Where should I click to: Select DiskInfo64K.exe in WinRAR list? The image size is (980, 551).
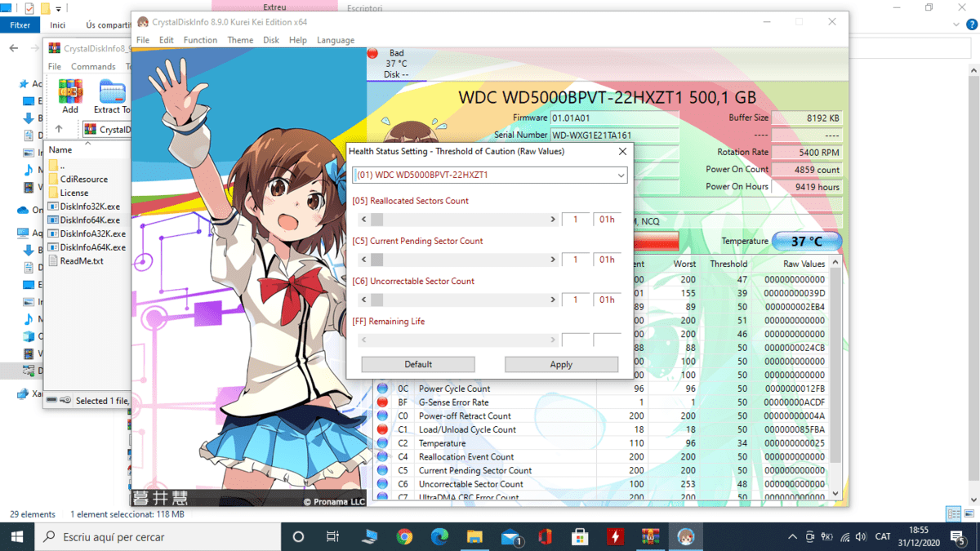point(85,220)
